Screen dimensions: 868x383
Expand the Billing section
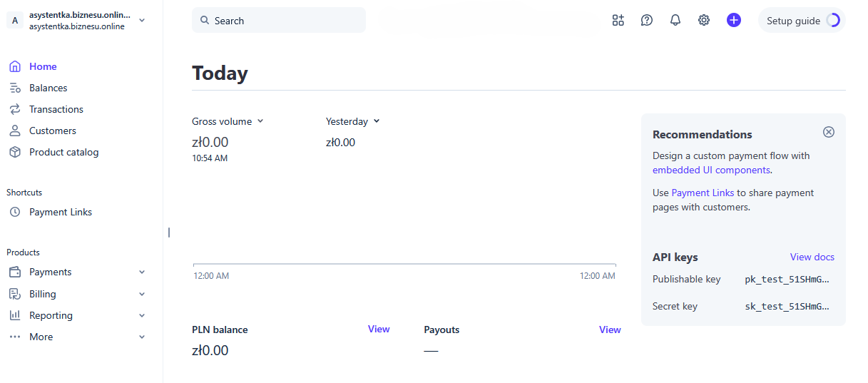coord(142,294)
